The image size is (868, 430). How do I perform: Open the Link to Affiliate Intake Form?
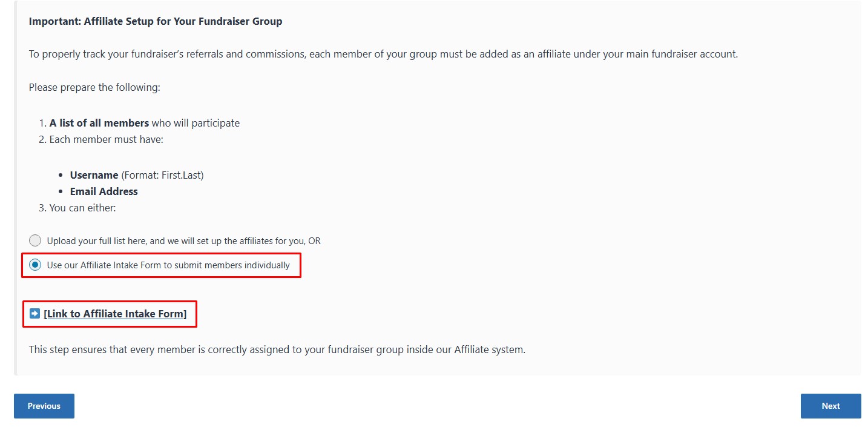[x=115, y=314]
